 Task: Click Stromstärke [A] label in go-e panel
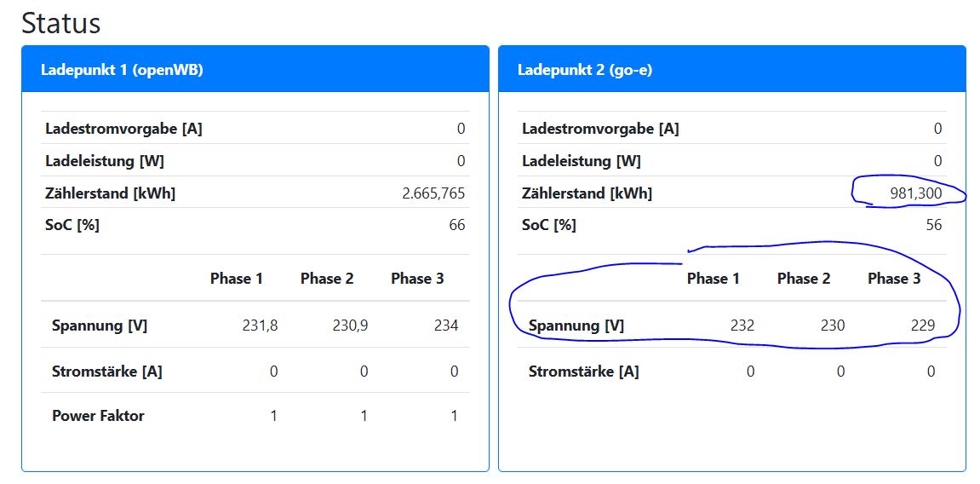(583, 372)
